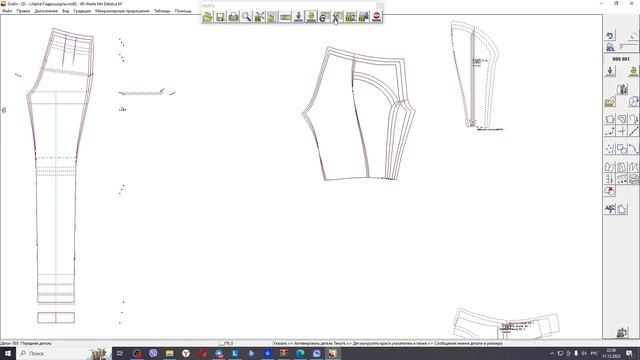This screenshot has height=360, width=640.
Task: Click the green download icon in floating toolbar
Action: point(311,17)
